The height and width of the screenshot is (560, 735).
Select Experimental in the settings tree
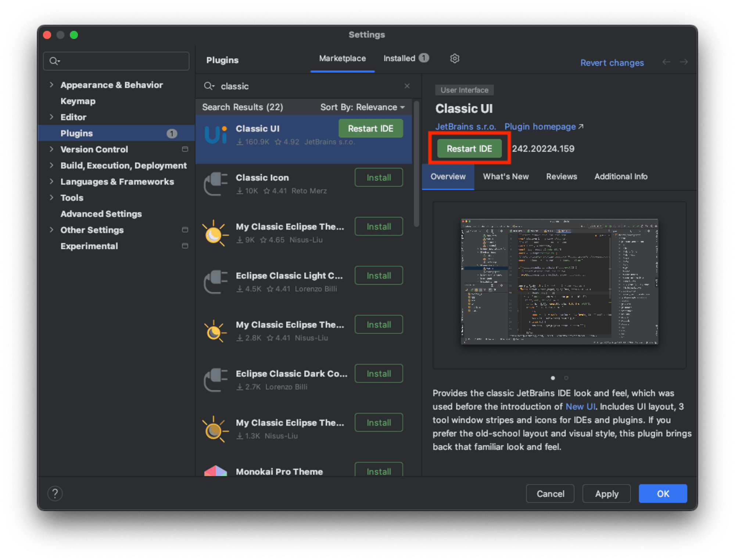tap(89, 246)
